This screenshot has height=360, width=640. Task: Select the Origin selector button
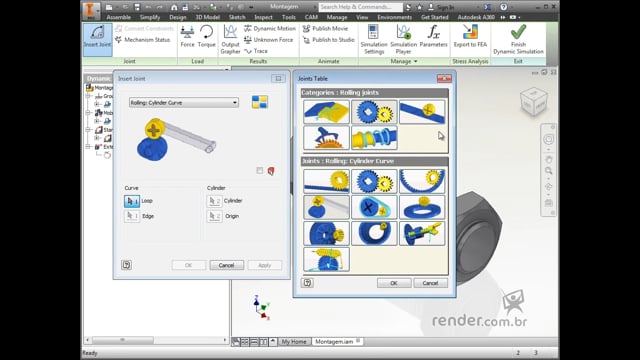click(214, 216)
